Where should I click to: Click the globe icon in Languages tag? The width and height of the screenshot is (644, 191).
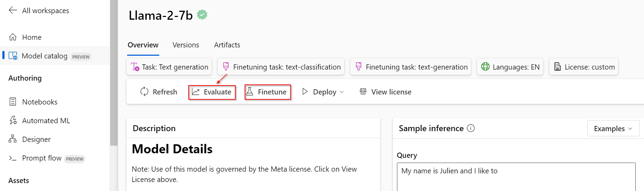(x=485, y=66)
